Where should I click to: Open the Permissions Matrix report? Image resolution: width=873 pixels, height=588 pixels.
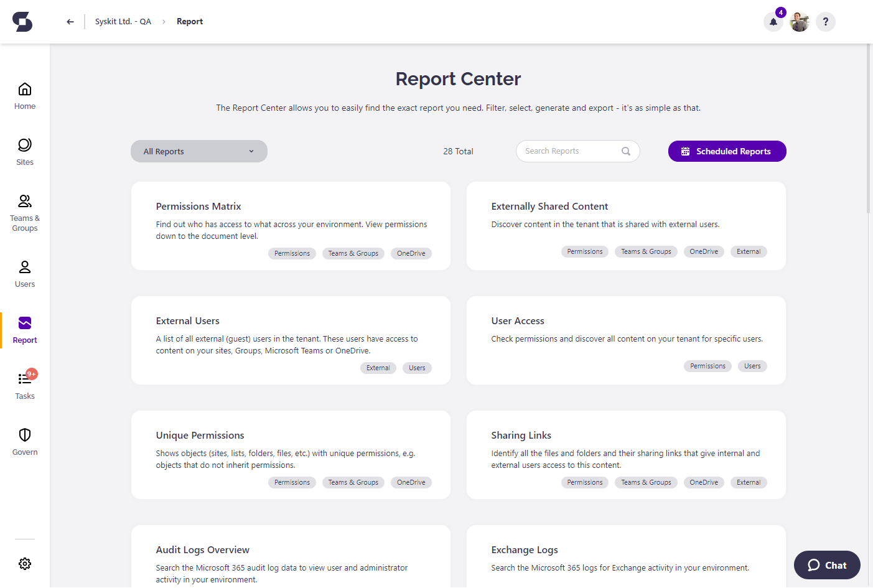198,206
